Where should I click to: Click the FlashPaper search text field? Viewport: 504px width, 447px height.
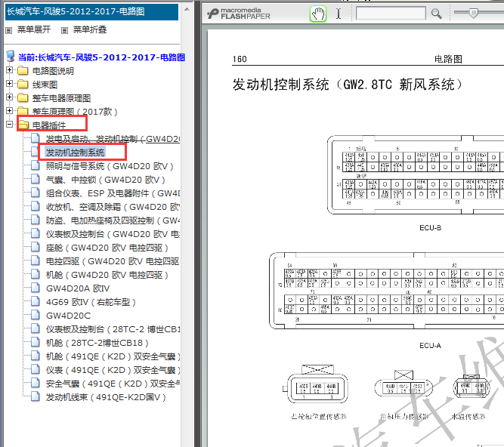(391, 14)
